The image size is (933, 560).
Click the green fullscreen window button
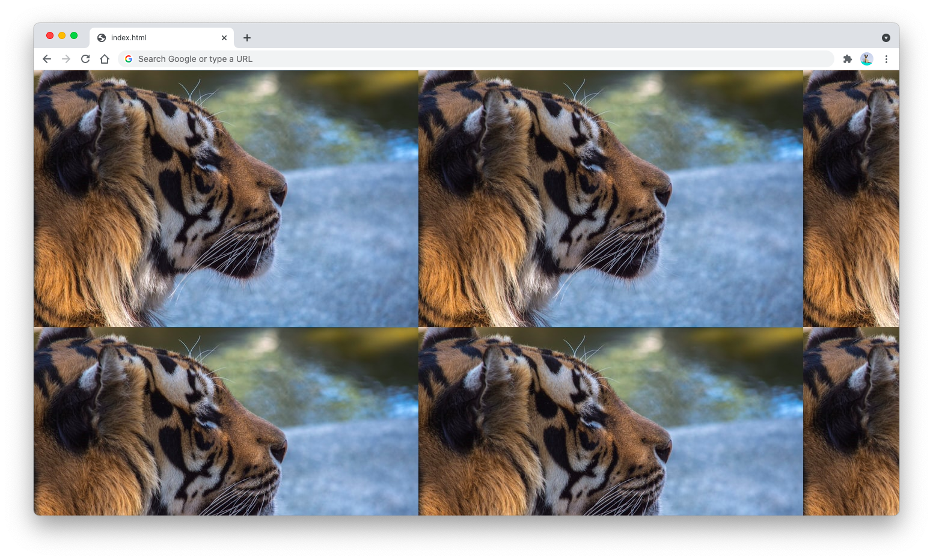74,35
